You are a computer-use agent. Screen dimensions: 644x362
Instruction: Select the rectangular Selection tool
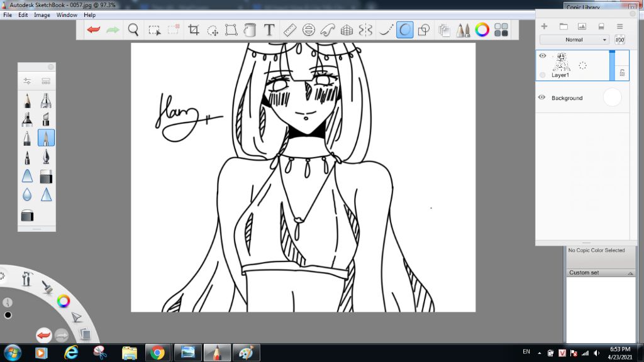click(155, 30)
